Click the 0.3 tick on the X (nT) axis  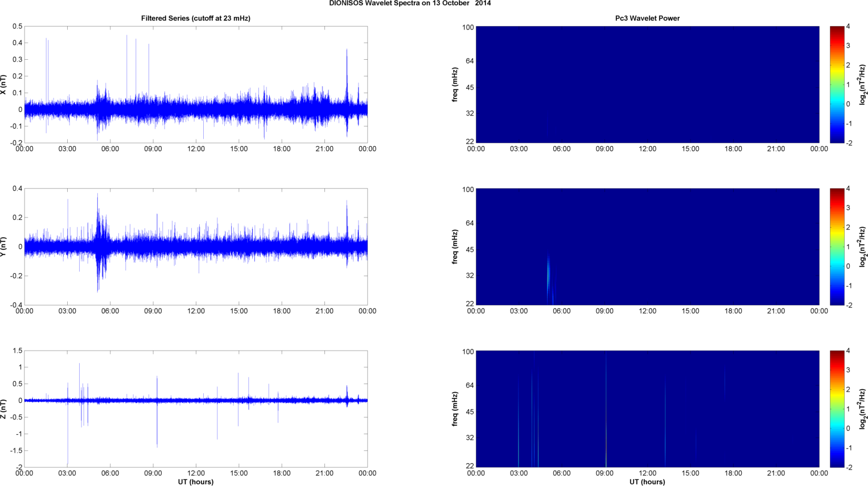pos(17,60)
